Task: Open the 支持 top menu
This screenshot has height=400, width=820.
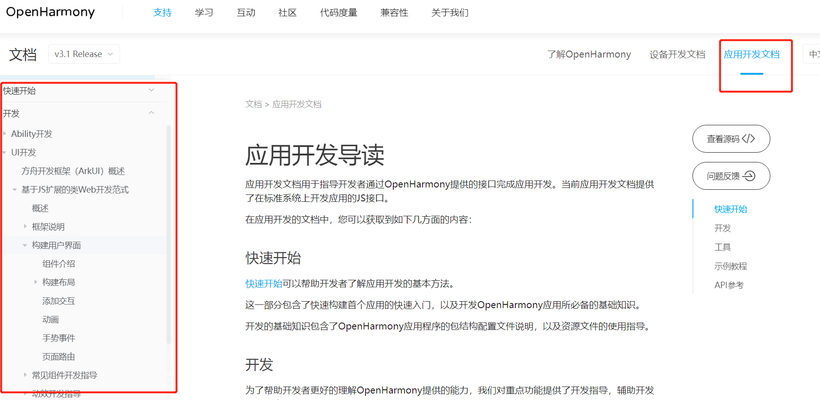Action: [162, 13]
